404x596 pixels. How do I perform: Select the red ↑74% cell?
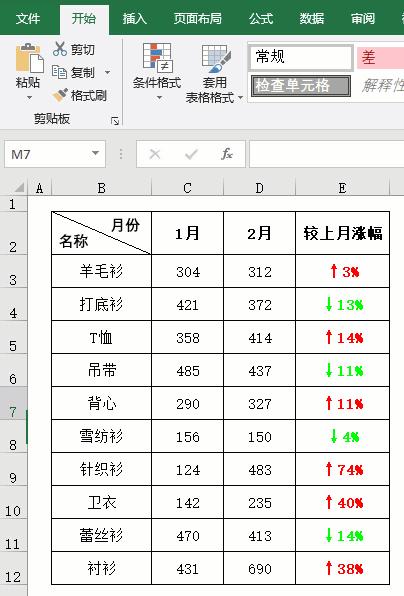[342, 469]
